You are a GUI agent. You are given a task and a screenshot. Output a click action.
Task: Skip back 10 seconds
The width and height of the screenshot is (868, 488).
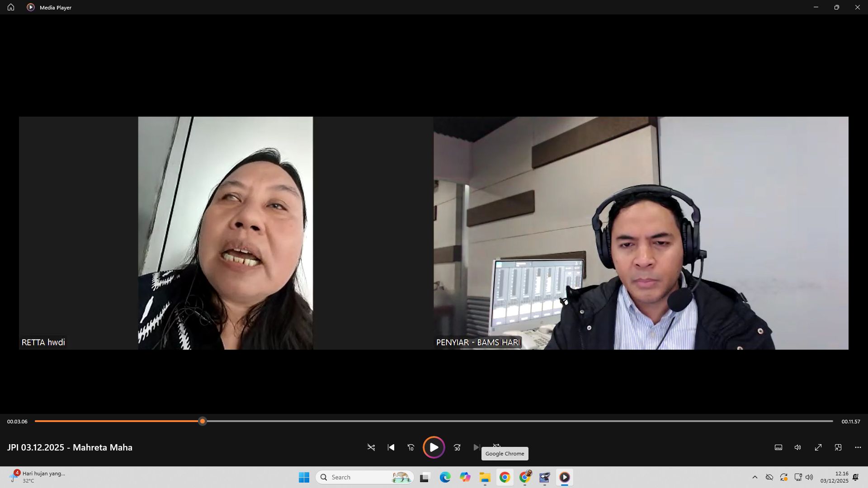pos(410,447)
